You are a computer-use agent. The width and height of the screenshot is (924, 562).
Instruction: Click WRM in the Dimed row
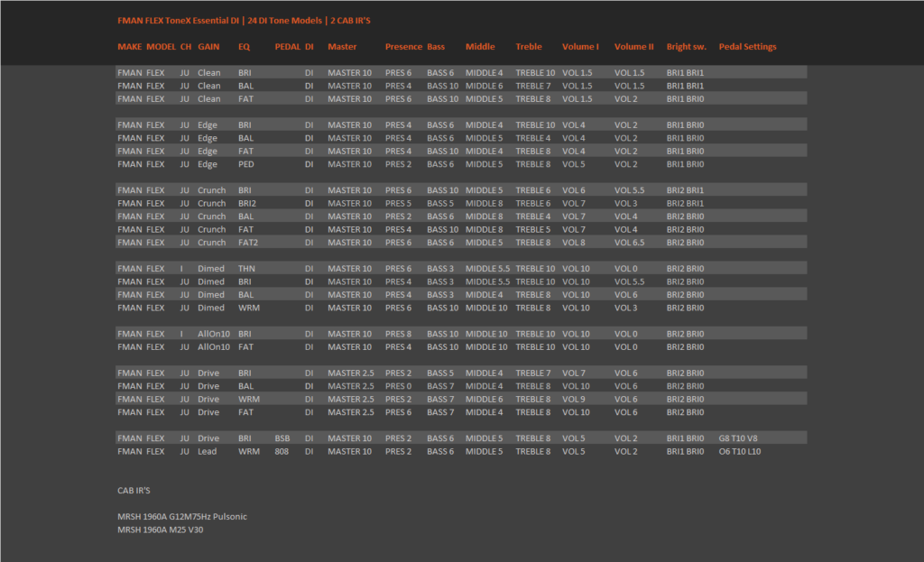[249, 309]
